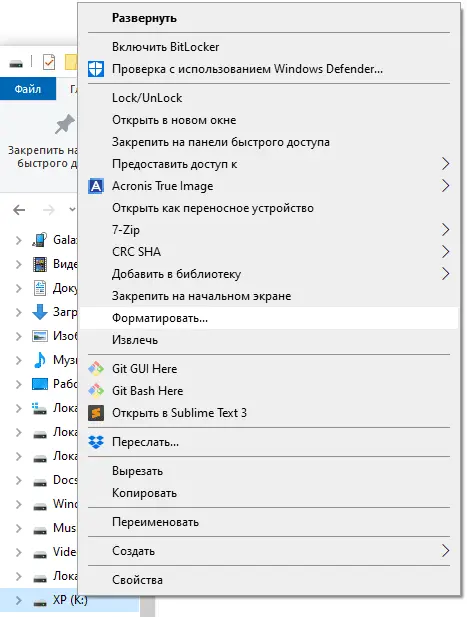Screen dimensions: 467x617
Task: Click the Git Bash Here icon
Action: (x=96, y=391)
